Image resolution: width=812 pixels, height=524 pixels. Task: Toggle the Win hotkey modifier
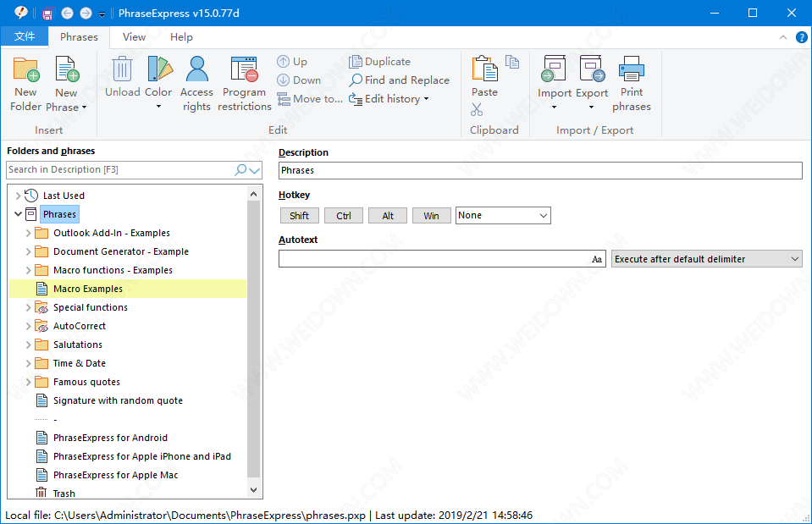pyautogui.click(x=431, y=216)
